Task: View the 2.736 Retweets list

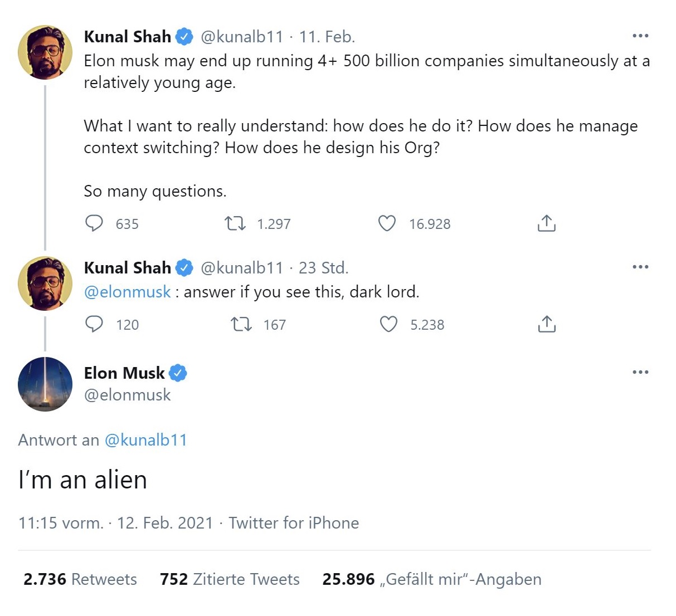Action: tap(80, 579)
